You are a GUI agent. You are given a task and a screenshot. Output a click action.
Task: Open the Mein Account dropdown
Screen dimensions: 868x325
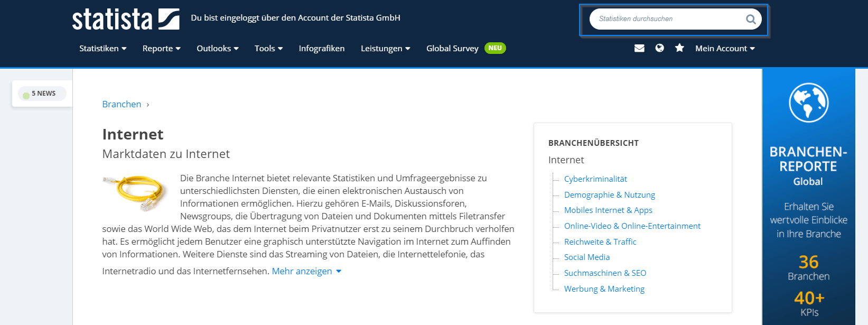pos(725,48)
